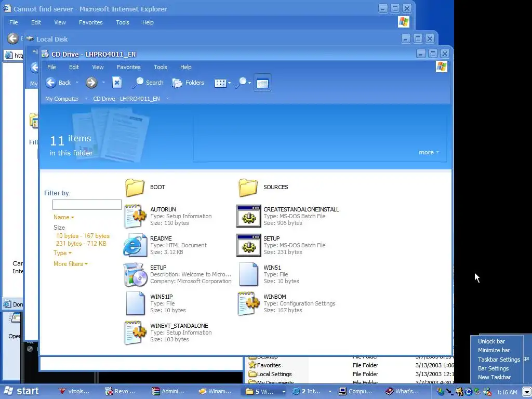Choose Bar Settings from context menu

[494, 368]
